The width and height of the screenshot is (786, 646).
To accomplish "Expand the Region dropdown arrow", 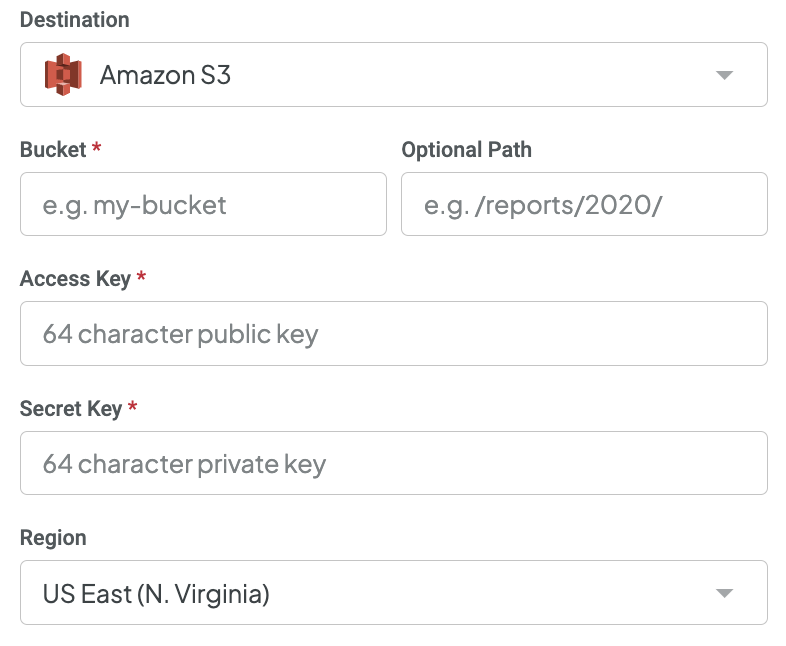I will pos(724,593).
